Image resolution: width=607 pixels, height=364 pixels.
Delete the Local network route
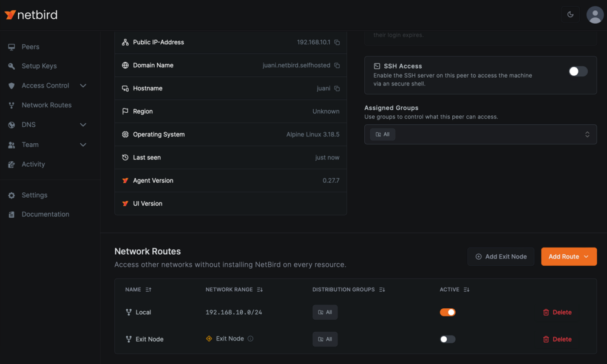click(x=557, y=312)
